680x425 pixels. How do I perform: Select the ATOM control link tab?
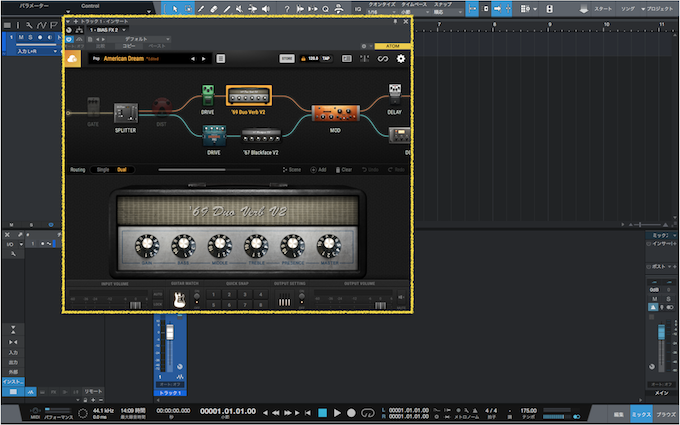pyautogui.click(x=392, y=46)
